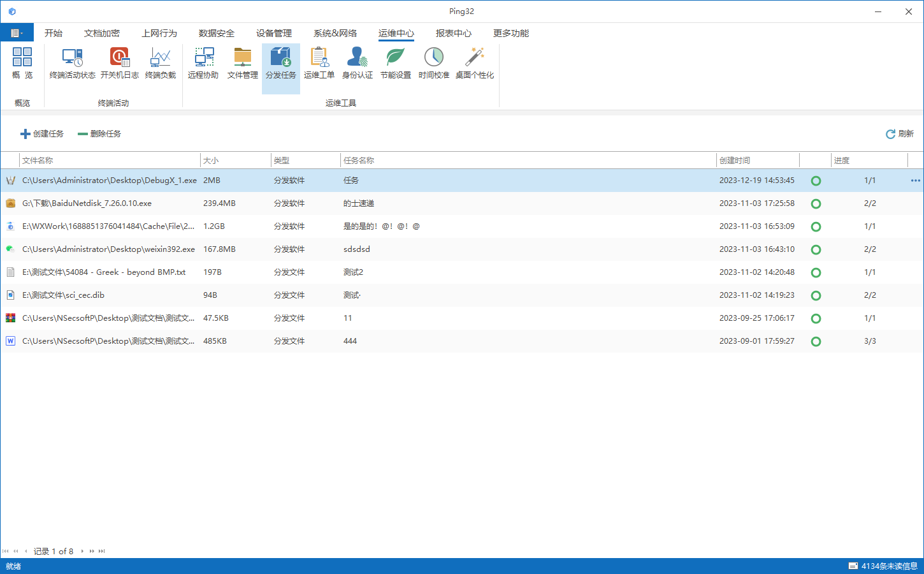Click 4134条未读信息 status text
The image size is (924, 574).
890,566
